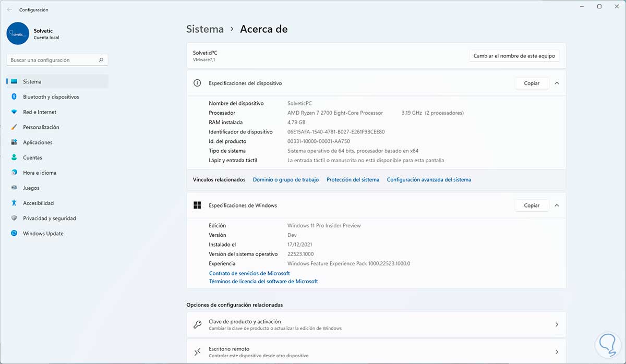Screen dimensions: 626x364
Task: Open Bluetooth y dispositivos settings
Action: 57,97
